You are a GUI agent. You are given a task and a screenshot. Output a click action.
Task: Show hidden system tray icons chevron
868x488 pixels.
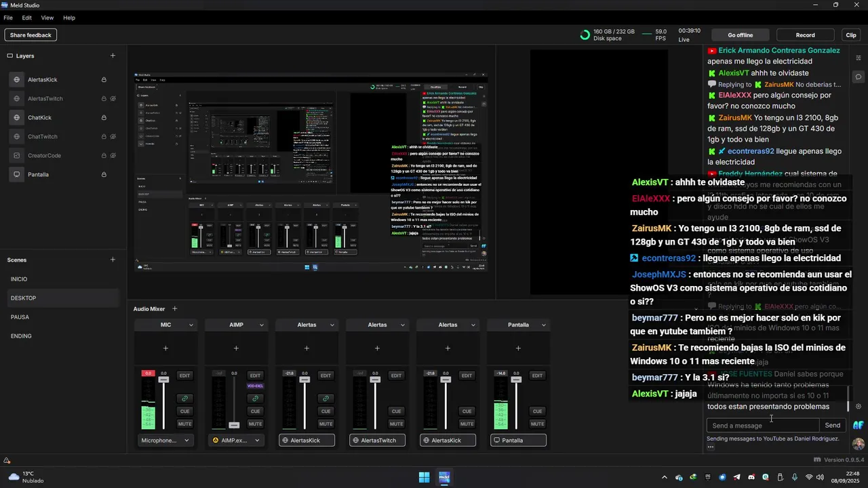point(664,477)
